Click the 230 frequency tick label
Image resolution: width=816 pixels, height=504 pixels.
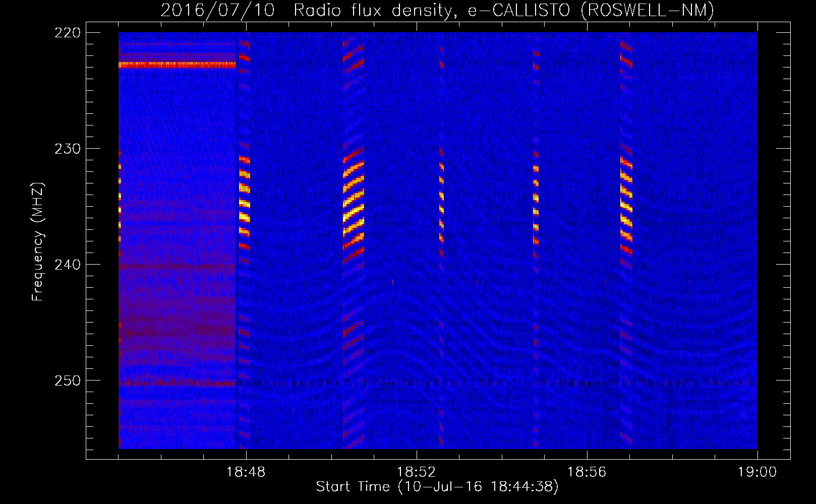coord(68,149)
